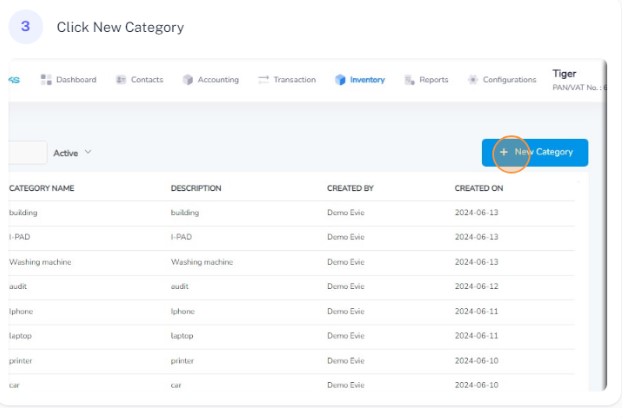Click the created date in printer row
The image size is (626, 420).
pos(476,361)
